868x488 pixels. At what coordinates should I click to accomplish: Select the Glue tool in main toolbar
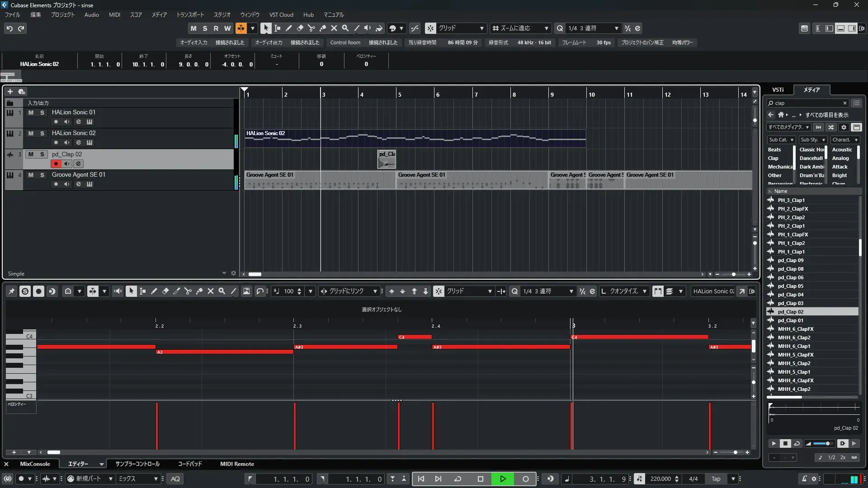322,28
